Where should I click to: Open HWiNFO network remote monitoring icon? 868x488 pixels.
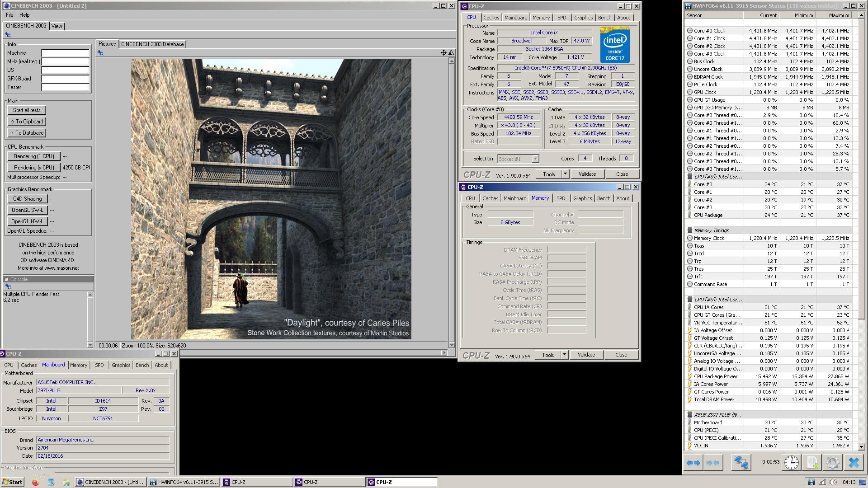coord(741,463)
